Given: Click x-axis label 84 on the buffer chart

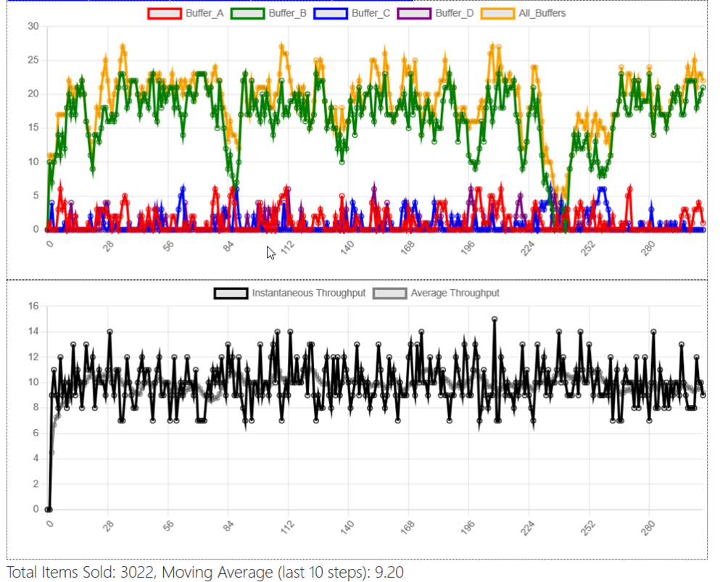Looking at the screenshot, I should point(229,246).
